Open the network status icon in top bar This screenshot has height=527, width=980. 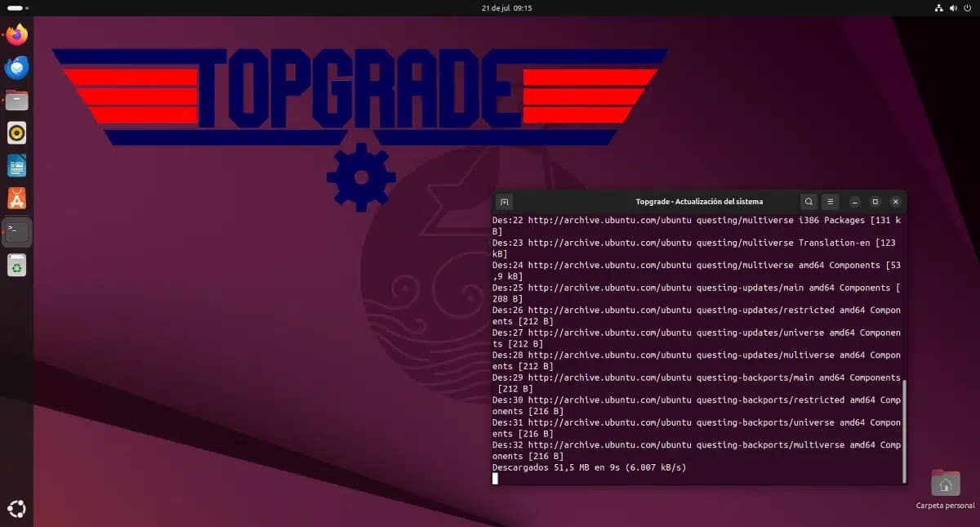pyautogui.click(x=939, y=7)
